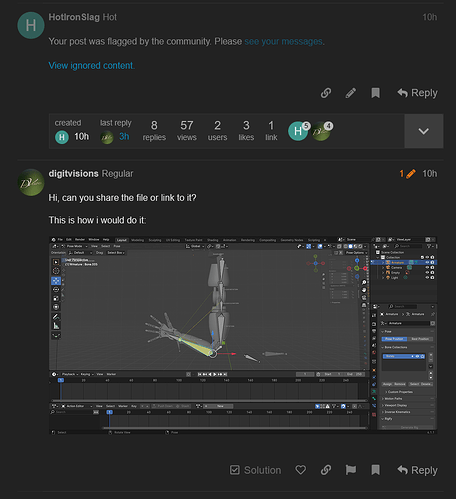Open timestamp 10h on digitvisions post
Image resolution: width=456 pixels, height=499 pixels.
(x=430, y=174)
